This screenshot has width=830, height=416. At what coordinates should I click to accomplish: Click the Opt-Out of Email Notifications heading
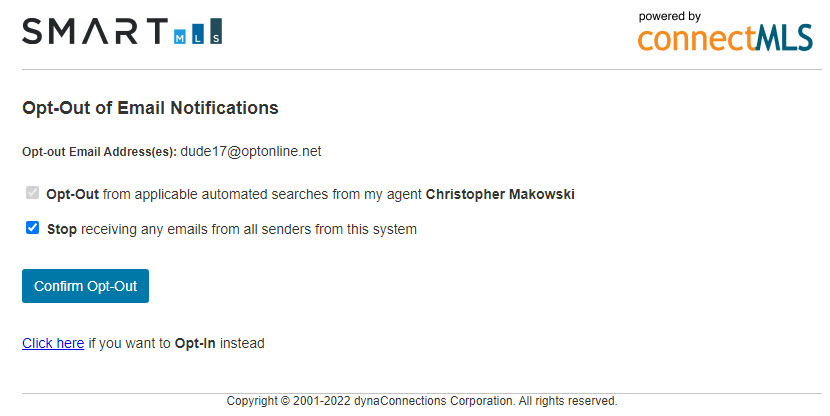point(150,107)
